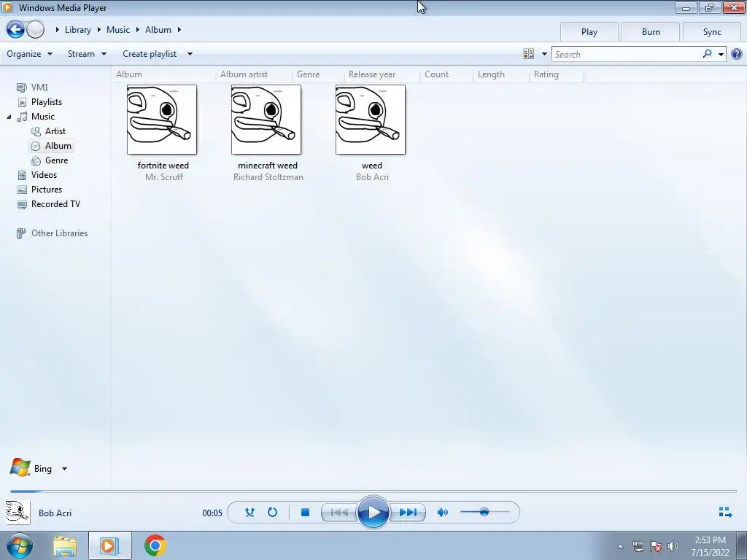The height and width of the screenshot is (560, 747).
Task: Click Music in the breadcrumb
Action: 117,29
